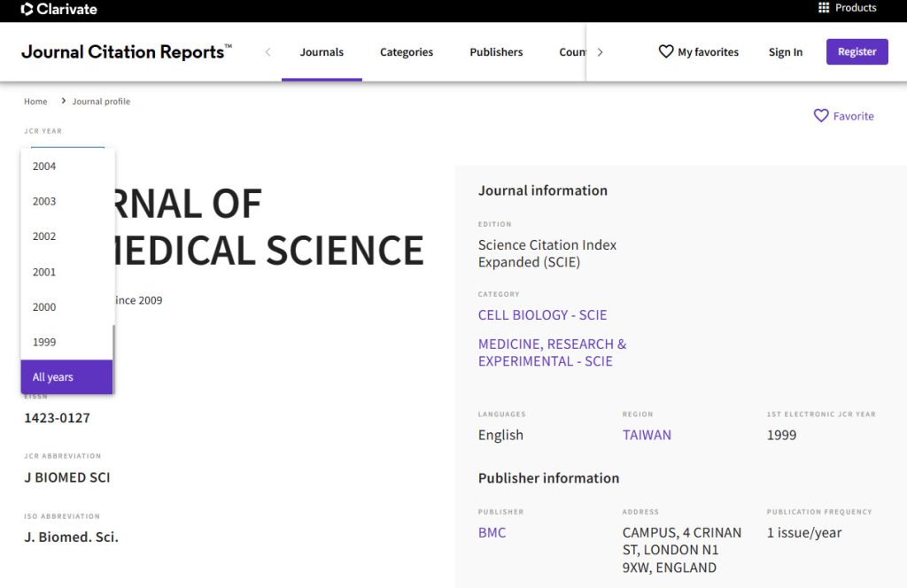Click the Science Citation Index Expanded text

click(x=547, y=253)
